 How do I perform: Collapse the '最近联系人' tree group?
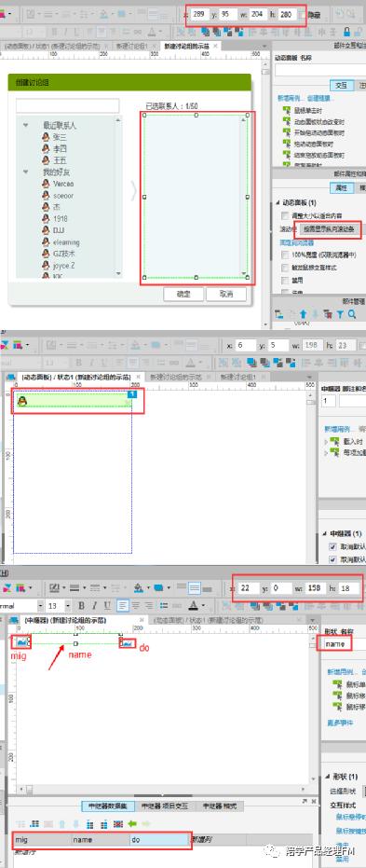(x=25, y=126)
